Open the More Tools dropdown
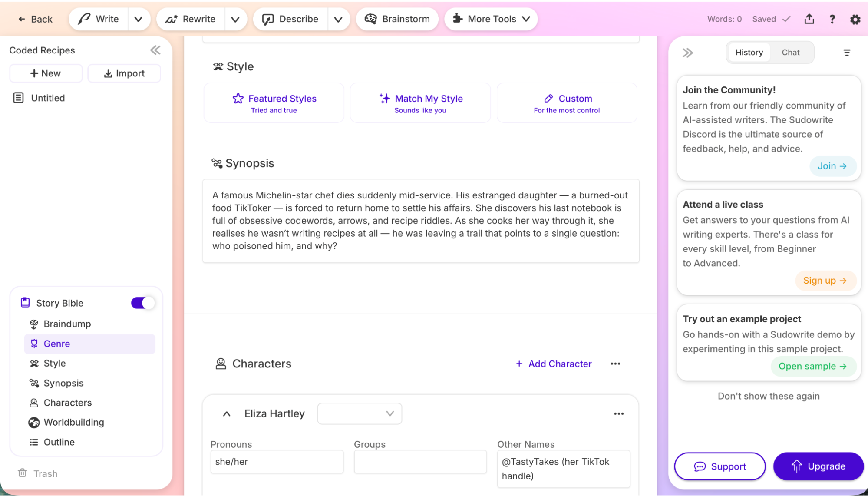Viewport: 868px width, 496px height. pyautogui.click(x=491, y=19)
